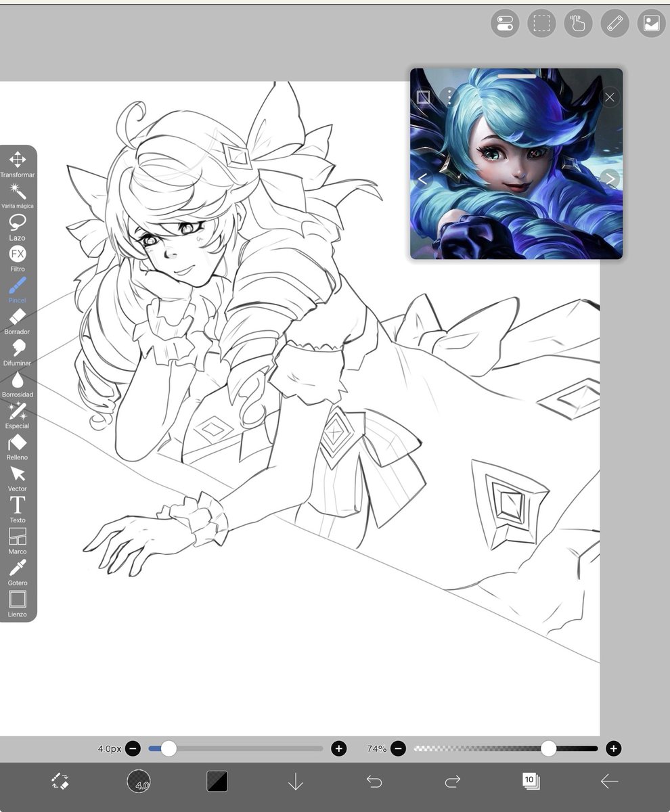Viewport: 670px width, 812px height.
Task: Select the Difuminar smudge tool
Action: [x=18, y=353]
